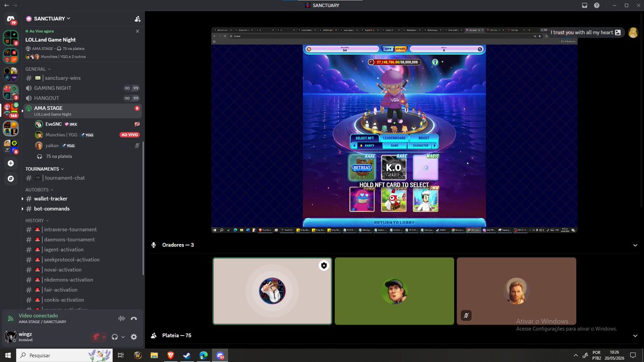The width and height of the screenshot is (644, 362).
Task: Open the fair-activation channel
Action: 83,290
